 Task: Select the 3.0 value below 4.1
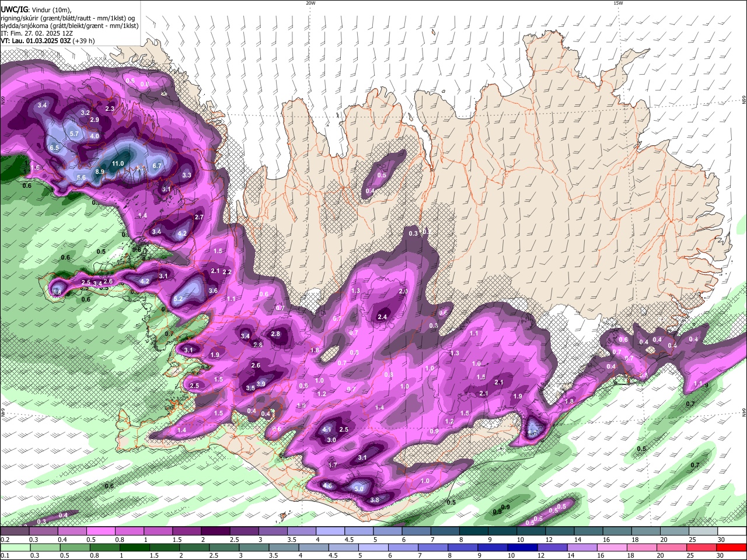[331, 440]
